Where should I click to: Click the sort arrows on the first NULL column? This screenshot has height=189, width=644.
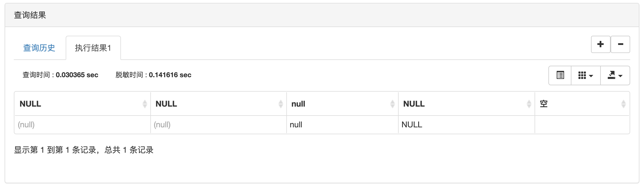144,104
